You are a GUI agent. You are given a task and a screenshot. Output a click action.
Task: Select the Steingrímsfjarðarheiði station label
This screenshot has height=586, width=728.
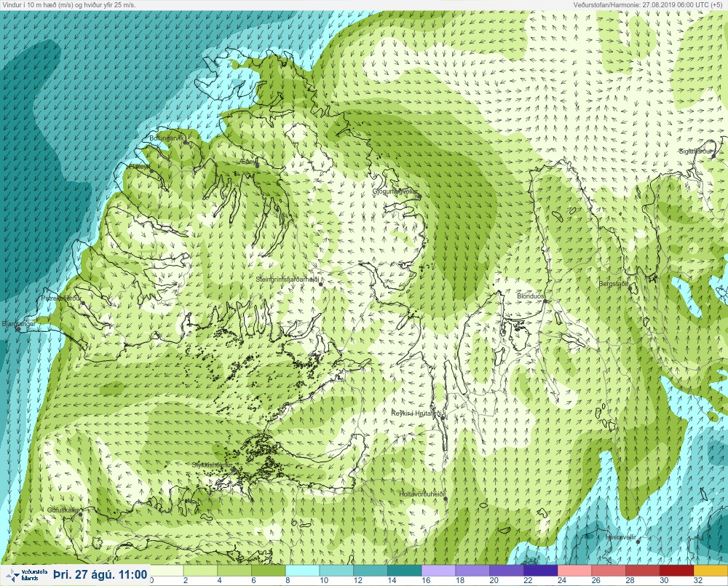tap(288, 280)
